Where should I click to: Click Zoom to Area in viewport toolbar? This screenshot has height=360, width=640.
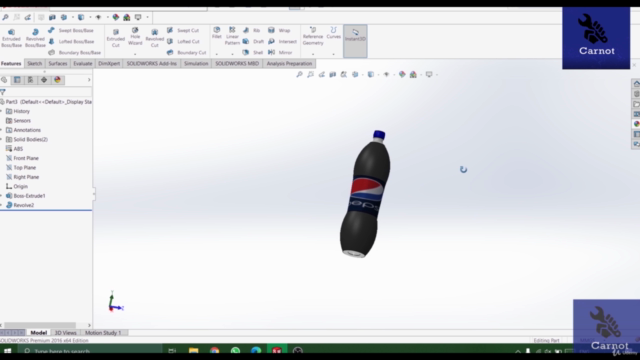point(311,74)
